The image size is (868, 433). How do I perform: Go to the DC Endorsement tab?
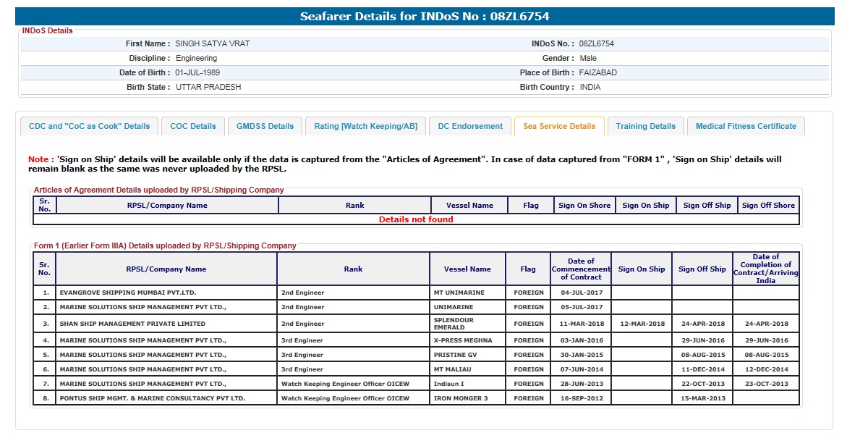470,126
